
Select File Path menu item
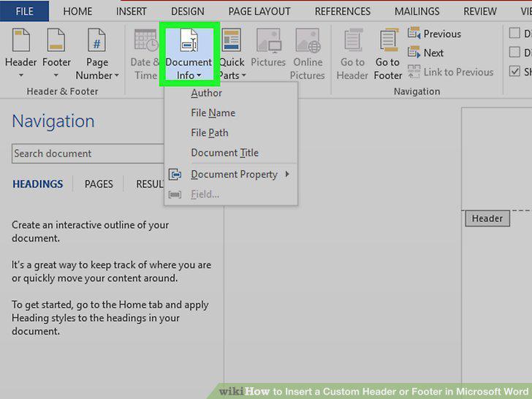(231, 133)
